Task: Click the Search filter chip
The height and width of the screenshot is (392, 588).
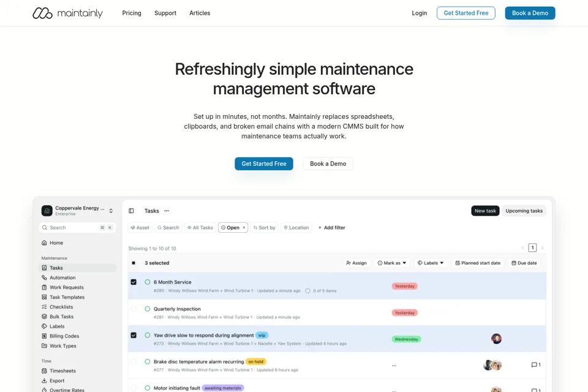Action: click(168, 227)
